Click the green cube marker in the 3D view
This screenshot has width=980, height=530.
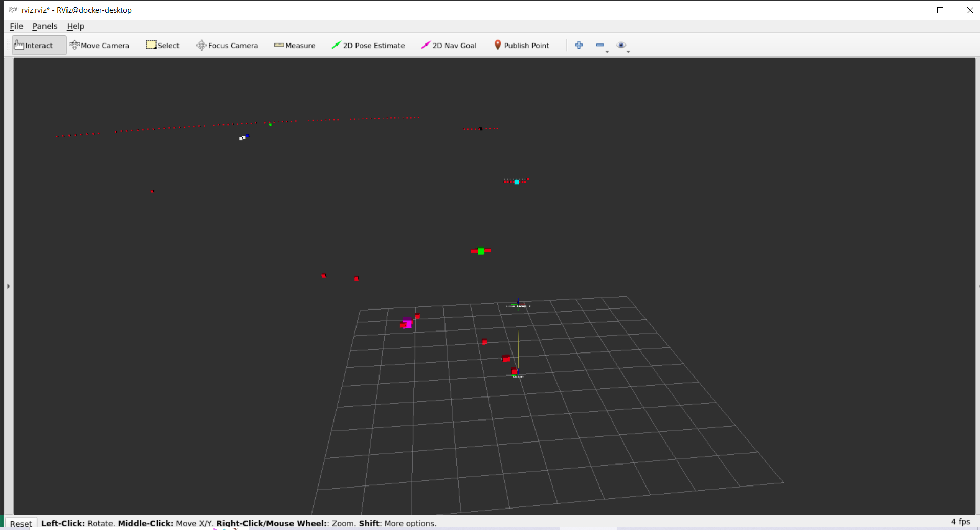[x=480, y=251]
